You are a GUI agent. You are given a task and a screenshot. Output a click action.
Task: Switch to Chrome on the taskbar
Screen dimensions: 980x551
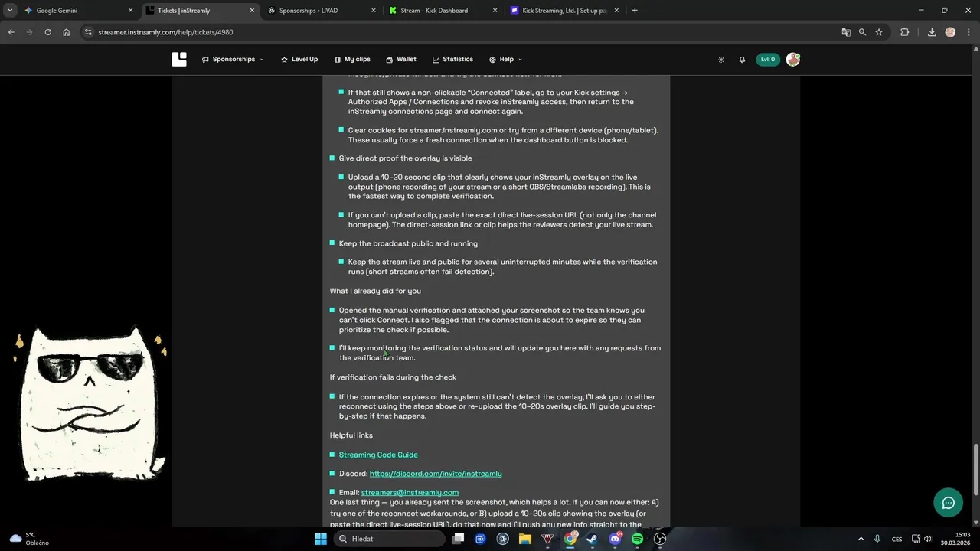tap(570, 539)
